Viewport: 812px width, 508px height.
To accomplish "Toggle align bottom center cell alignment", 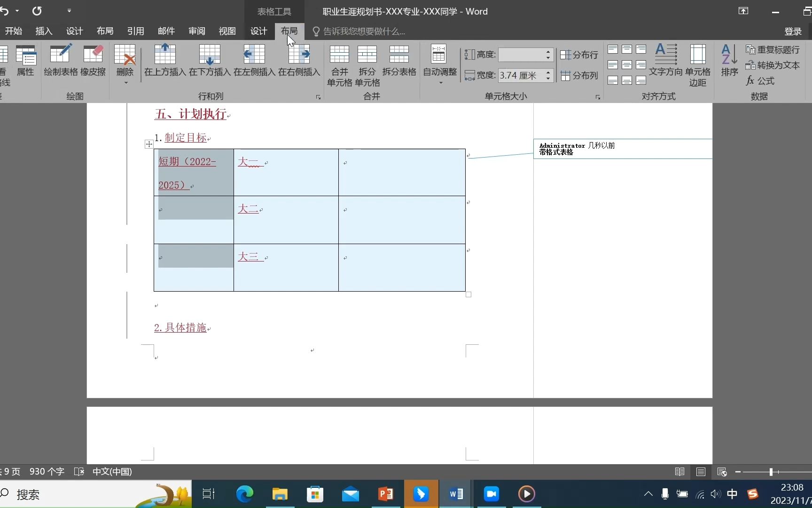I will coord(627,80).
